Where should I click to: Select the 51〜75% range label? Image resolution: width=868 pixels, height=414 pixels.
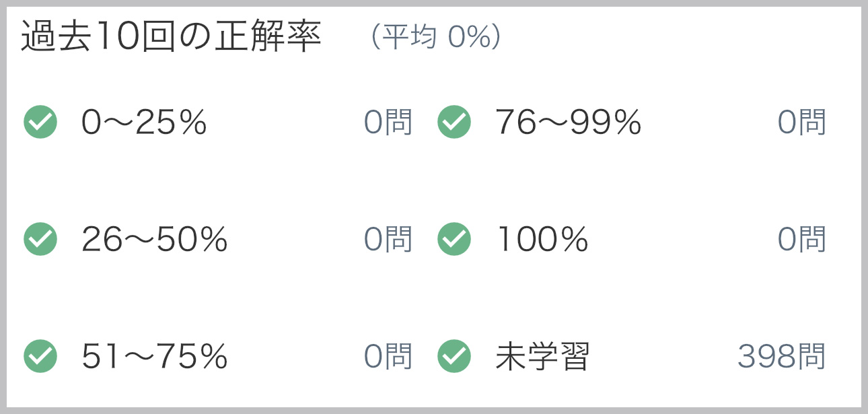pyautogui.click(x=155, y=357)
